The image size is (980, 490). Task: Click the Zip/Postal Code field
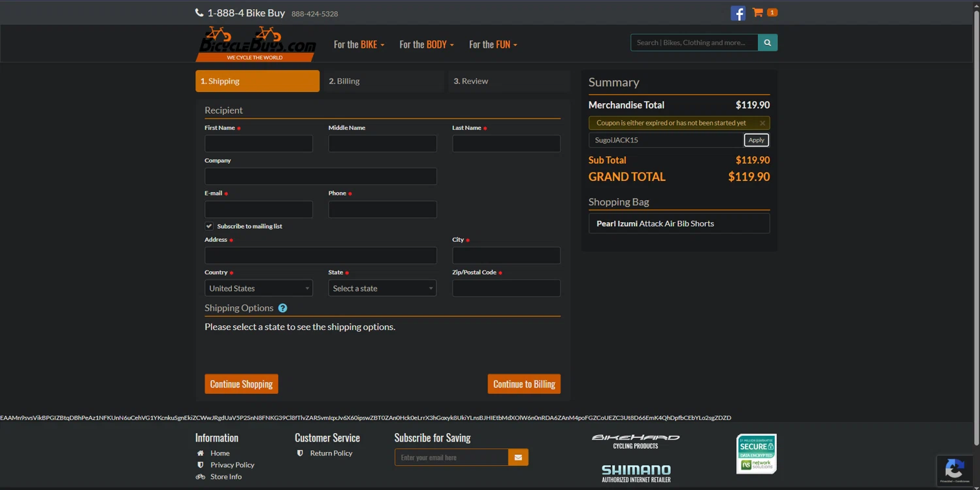506,288
